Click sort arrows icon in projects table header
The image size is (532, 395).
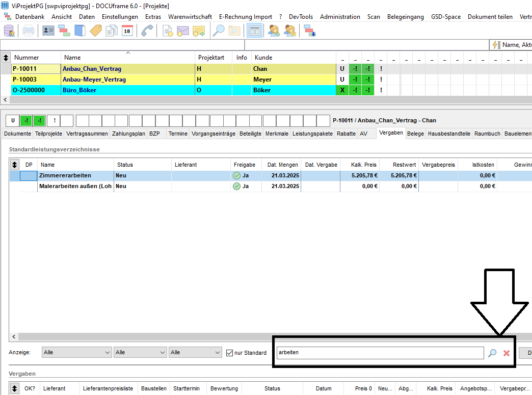pos(6,58)
